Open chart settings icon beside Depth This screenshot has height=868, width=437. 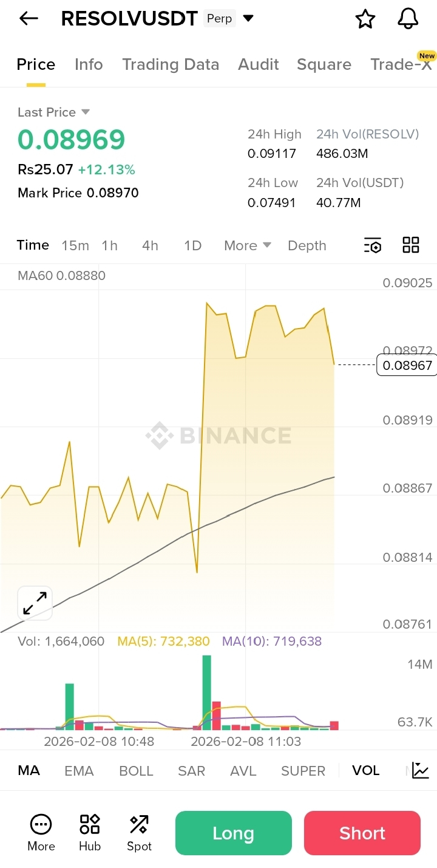point(373,245)
